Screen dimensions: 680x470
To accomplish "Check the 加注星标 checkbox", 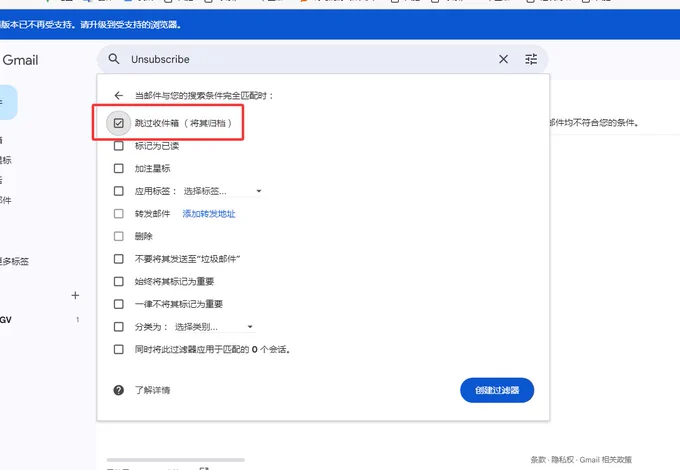I will 118,168.
